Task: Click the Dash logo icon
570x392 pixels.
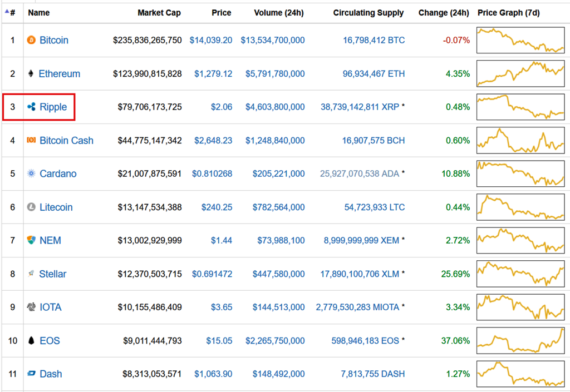Action: (31, 374)
